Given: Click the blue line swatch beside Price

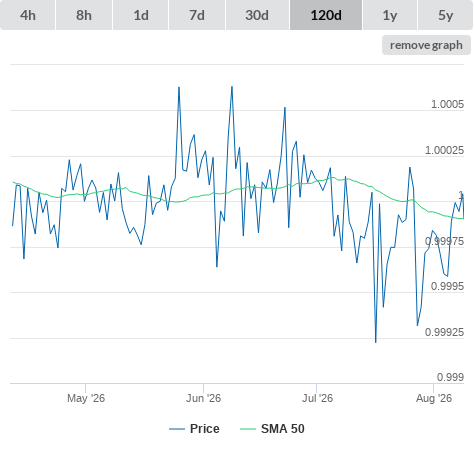Looking at the screenshot, I should [177, 429].
